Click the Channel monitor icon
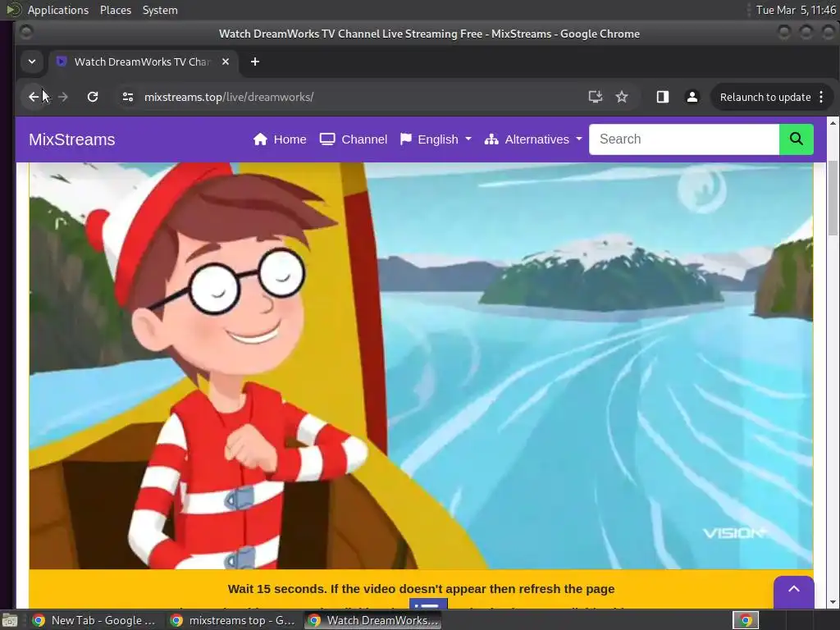This screenshot has width=840, height=630. 327,139
